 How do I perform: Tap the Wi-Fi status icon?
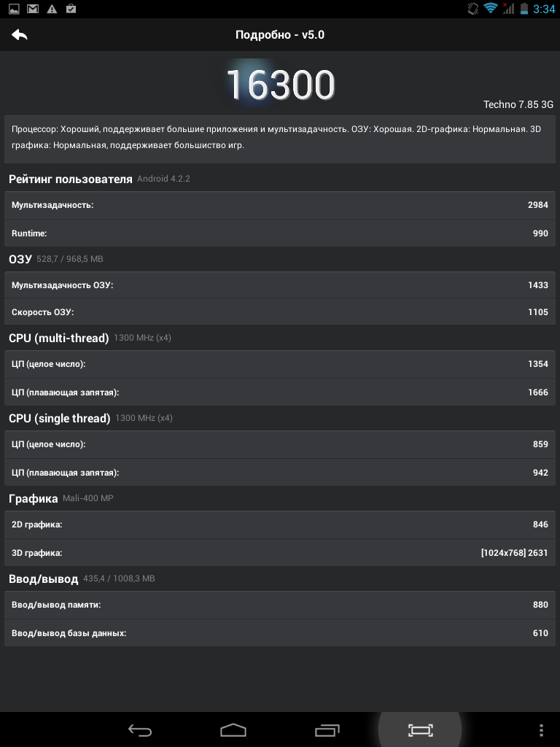490,9
